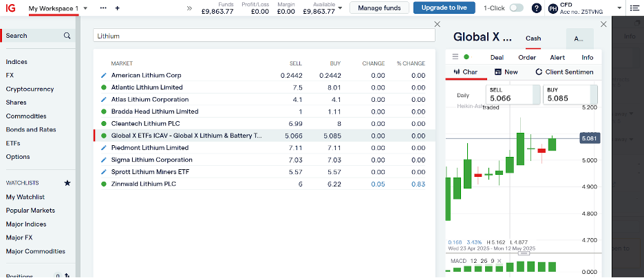
Task: Switch to the Chart tab
Action: pyautogui.click(x=466, y=72)
